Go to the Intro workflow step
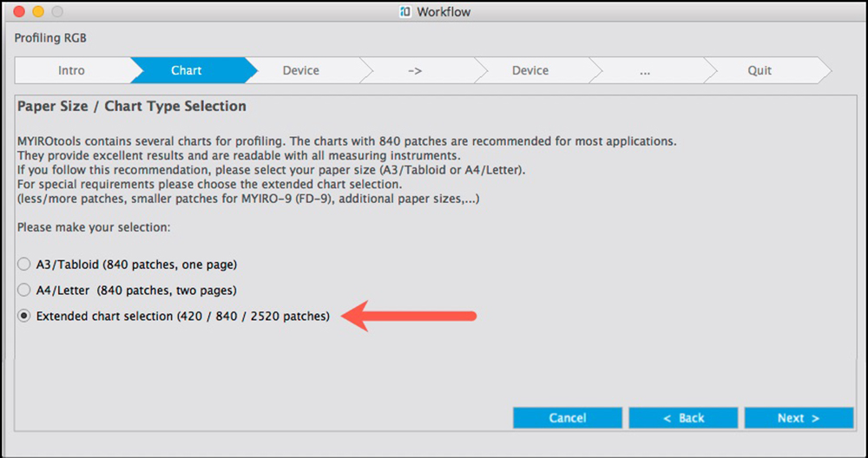This screenshot has height=458, width=868. pyautogui.click(x=71, y=70)
